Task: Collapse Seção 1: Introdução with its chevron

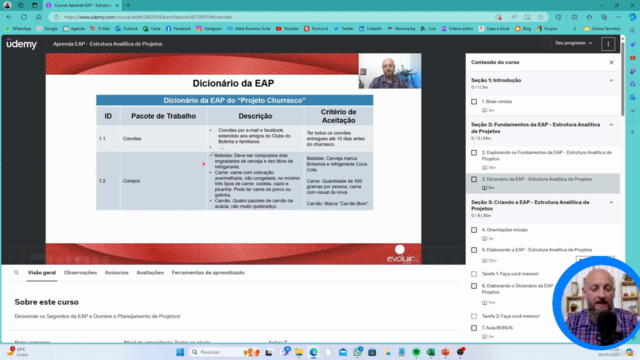Action: 611,80
